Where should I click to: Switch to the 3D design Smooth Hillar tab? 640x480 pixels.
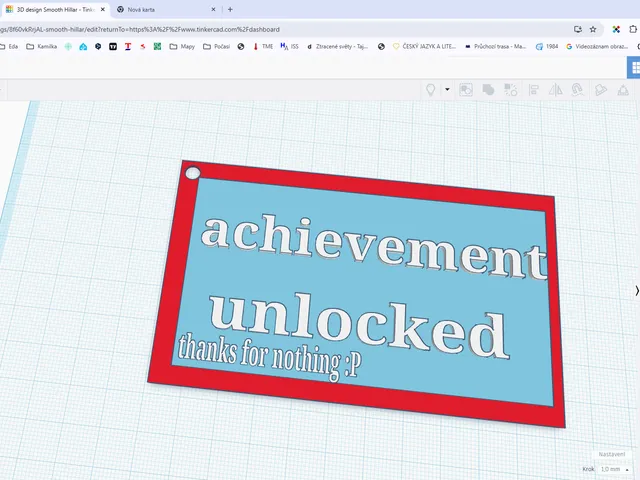click(55, 9)
